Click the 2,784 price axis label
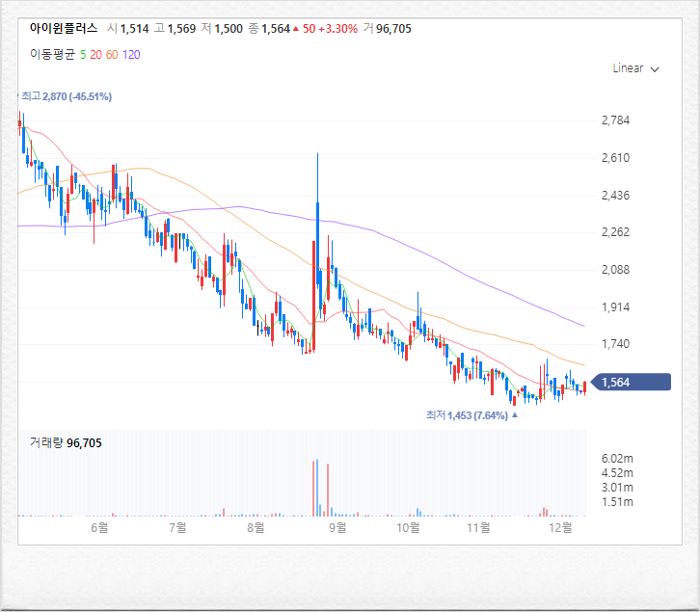Image resolution: width=700 pixels, height=612 pixels. coord(615,120)
